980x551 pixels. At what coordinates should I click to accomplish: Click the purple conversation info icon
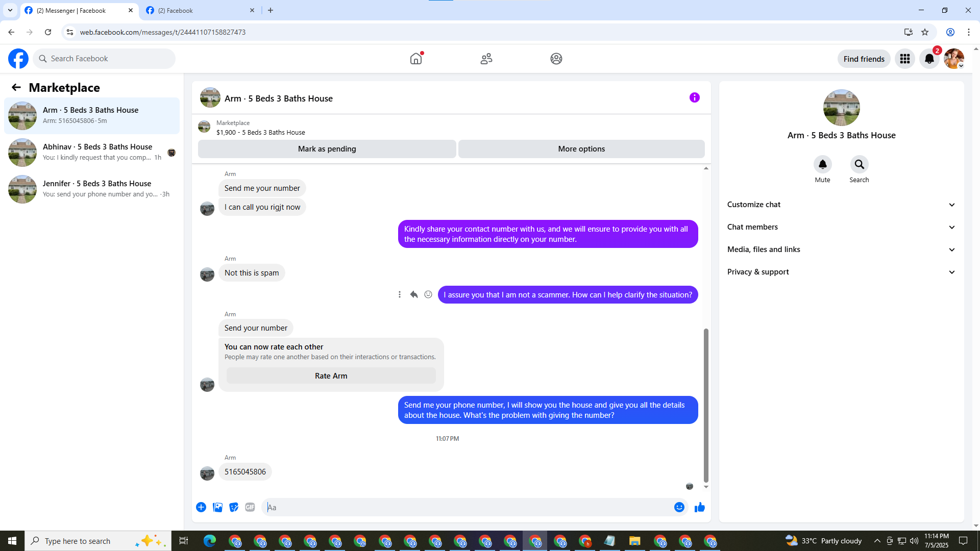point(694,97)
